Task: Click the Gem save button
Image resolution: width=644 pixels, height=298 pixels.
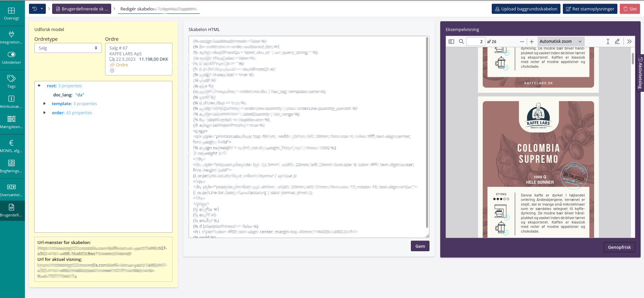Action: pos(420,246)
